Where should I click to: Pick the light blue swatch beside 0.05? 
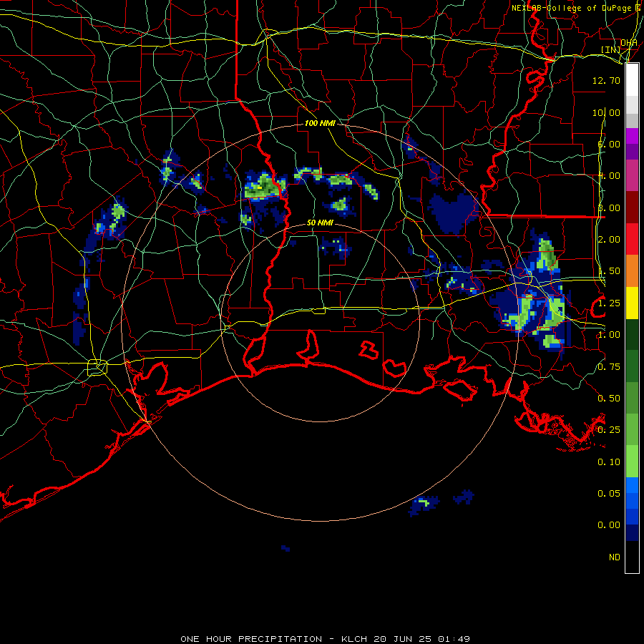point(632,485)
